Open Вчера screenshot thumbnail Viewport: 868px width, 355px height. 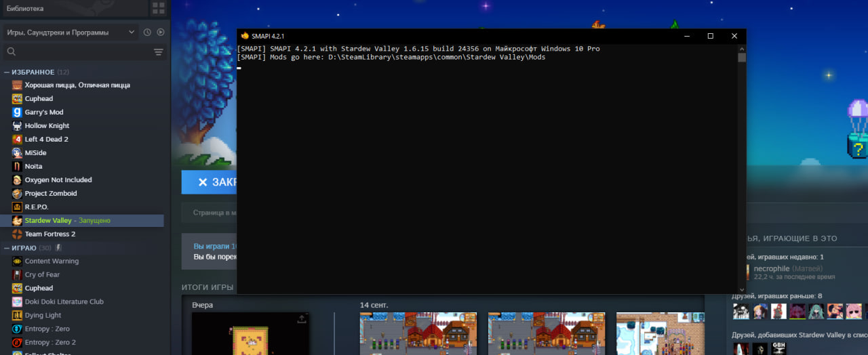tap(250, 333)
